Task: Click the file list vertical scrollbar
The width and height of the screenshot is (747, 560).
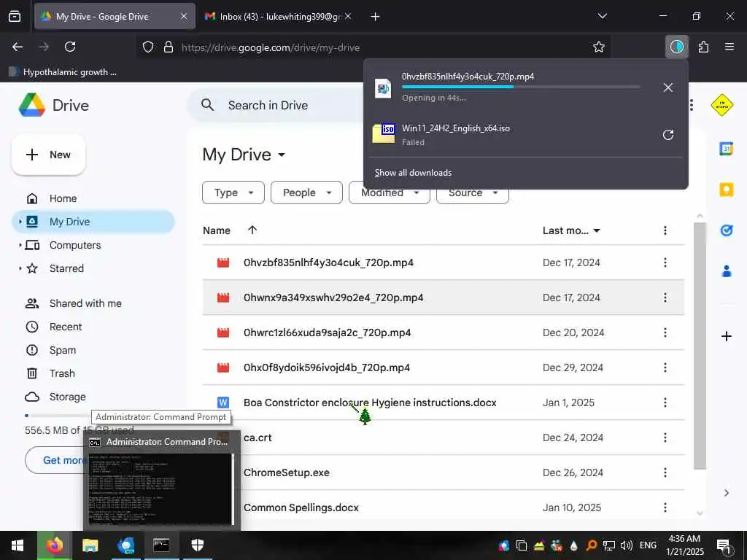Action: [700, 345]
